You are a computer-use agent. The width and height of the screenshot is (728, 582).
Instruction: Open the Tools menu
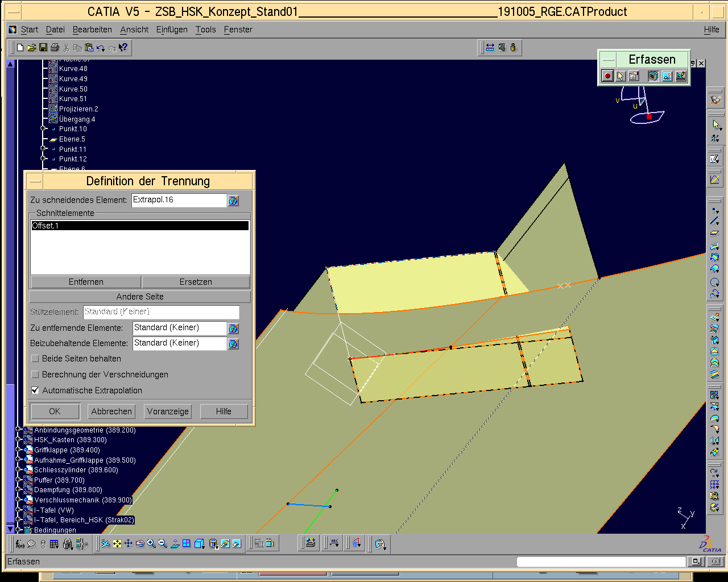pos(206,30)
